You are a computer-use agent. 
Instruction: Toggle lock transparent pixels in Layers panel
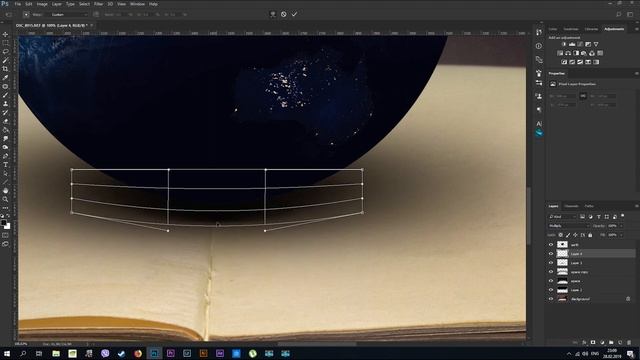coord(561,235)
